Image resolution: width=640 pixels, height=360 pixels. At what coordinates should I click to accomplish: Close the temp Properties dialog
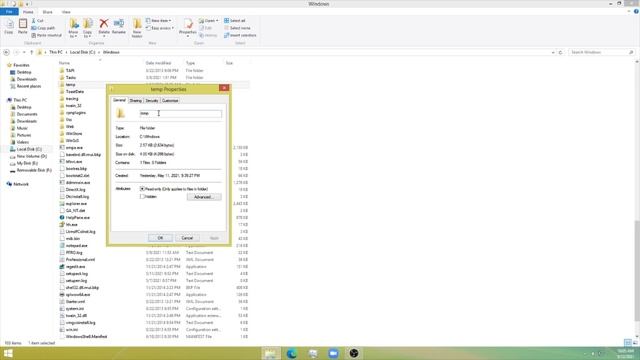224,88
